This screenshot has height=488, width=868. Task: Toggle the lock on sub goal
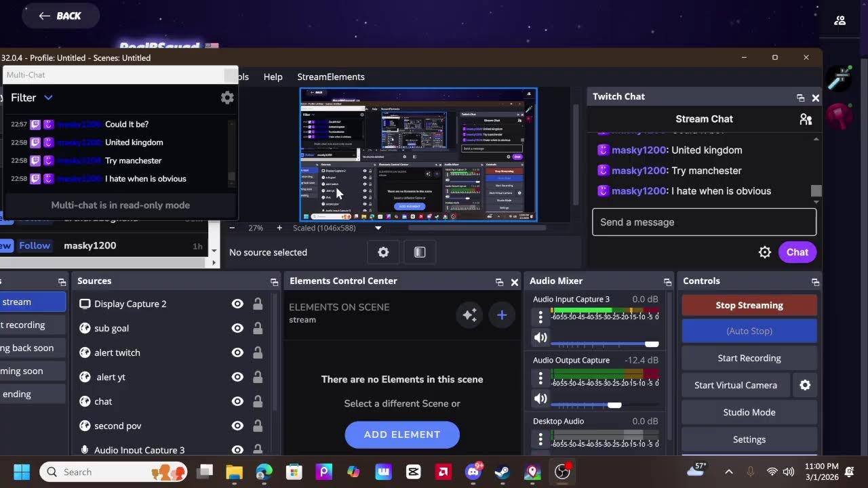[x=258, y=328]
